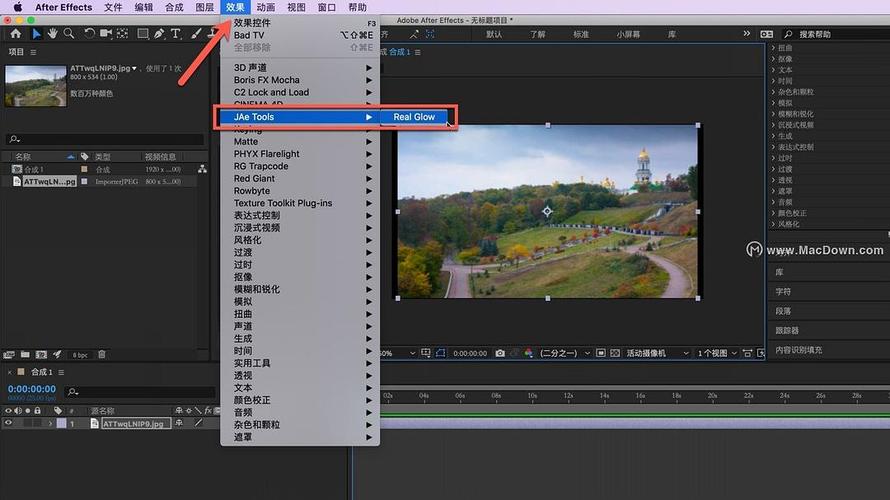Expand the 扭曲 effects category
Viewport: 890px width, 500px height.
773,48
